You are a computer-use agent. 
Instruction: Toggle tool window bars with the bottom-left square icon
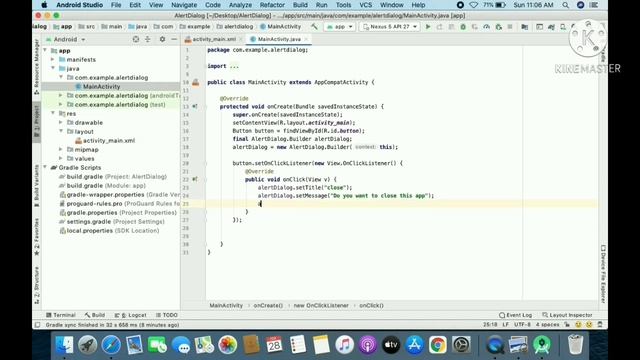click(38, 325)
